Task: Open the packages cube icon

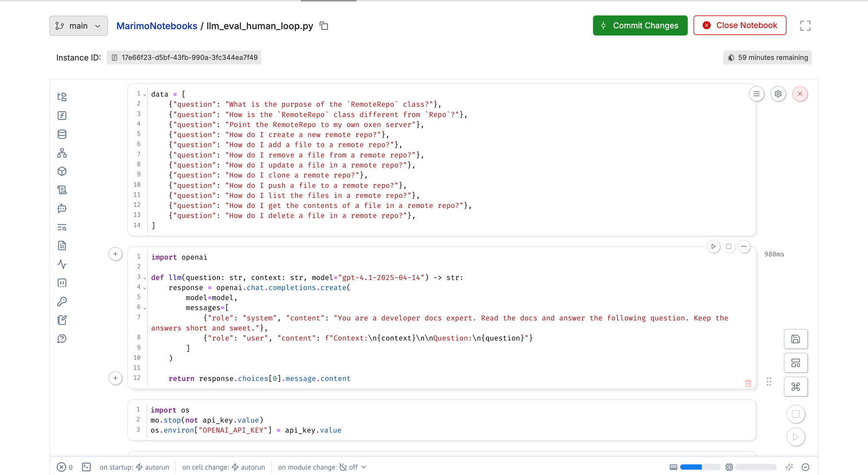Action: tap(62, 171)
